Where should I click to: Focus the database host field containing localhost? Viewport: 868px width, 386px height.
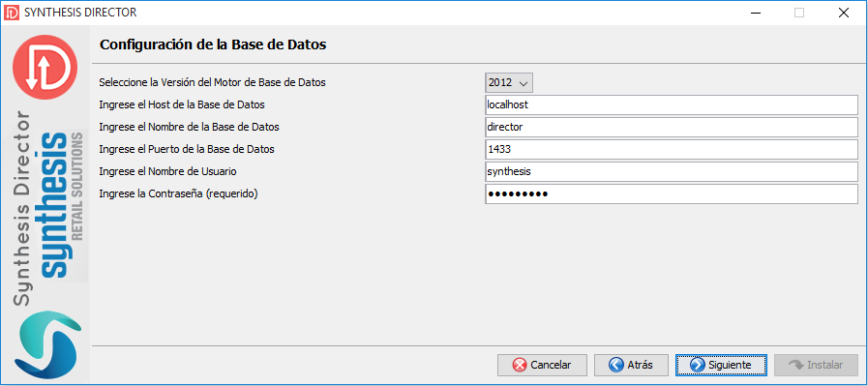(672, 104)
